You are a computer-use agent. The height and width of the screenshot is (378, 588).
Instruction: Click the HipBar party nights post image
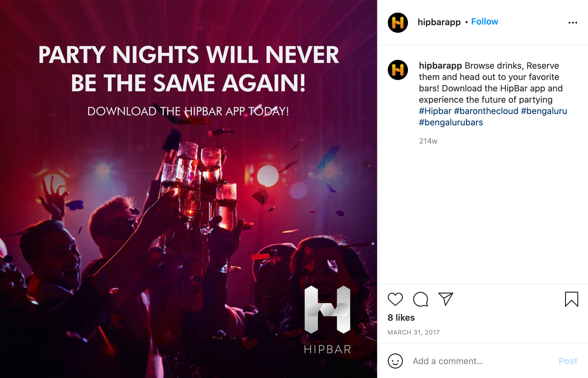[x=189, y=189]
